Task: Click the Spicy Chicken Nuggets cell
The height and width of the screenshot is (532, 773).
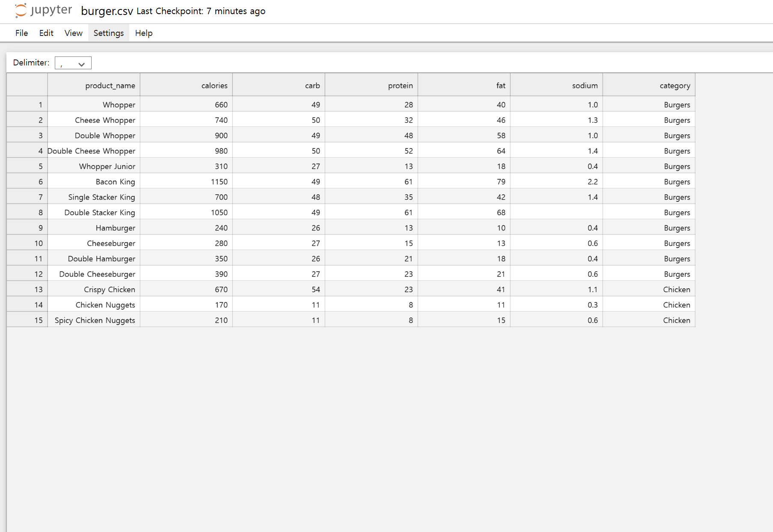Action: [94, 320]
